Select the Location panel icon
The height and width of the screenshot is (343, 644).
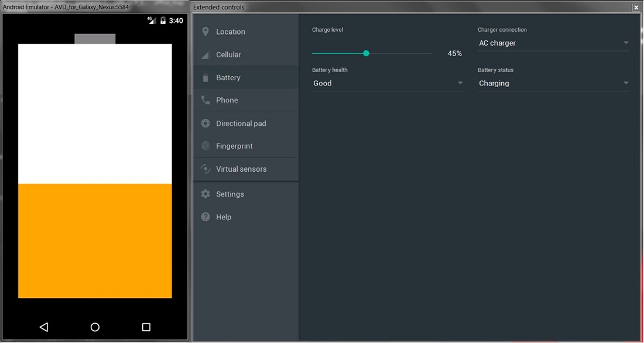click(205, 32)
